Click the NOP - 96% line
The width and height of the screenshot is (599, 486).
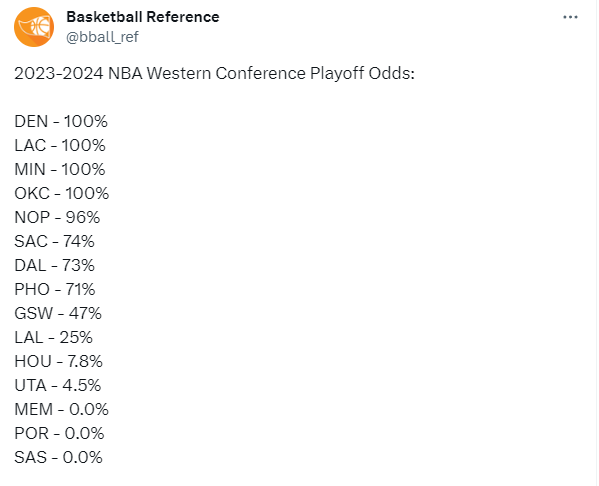(57, 217)
